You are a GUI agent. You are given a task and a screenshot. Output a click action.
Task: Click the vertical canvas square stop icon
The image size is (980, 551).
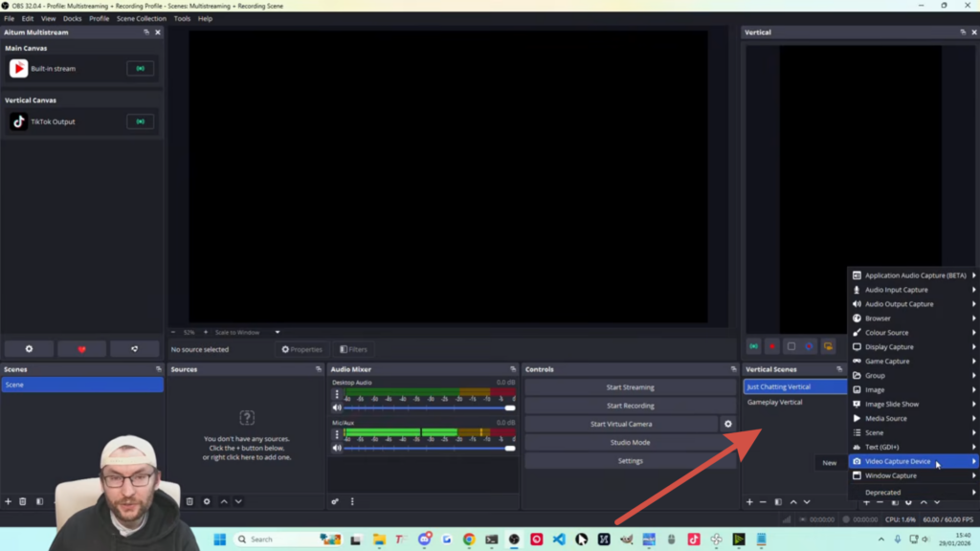pos(791,346)
